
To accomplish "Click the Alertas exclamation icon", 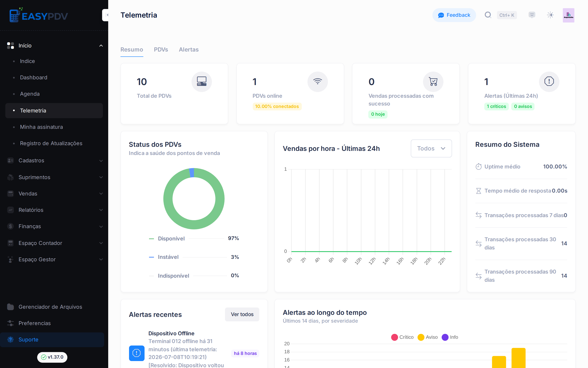I will tap(549, 82).
